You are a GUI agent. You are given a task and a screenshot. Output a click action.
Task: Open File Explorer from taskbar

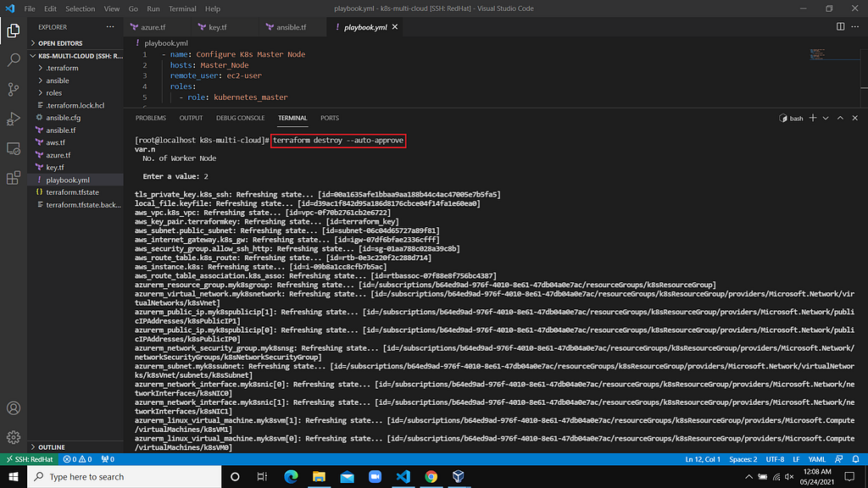pyautogui.click(x=319, y=476)
